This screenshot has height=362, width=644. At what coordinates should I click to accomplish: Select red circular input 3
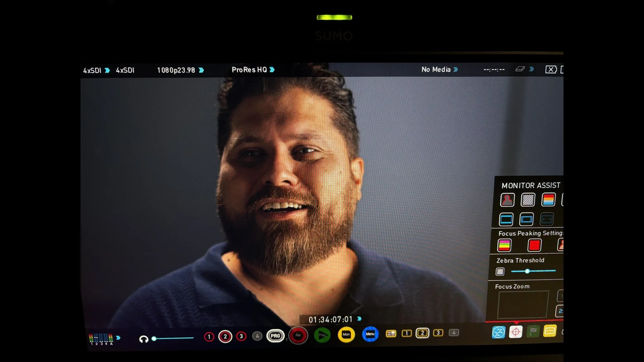coord(241,336)
